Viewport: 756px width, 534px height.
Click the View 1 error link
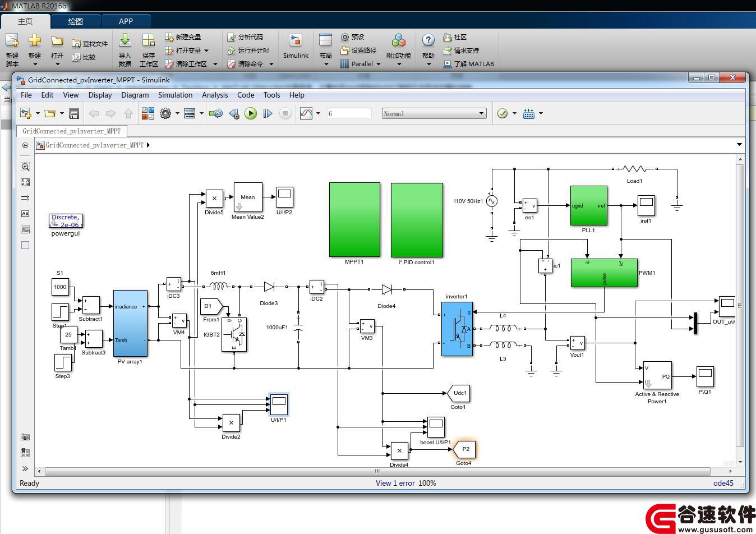tap(395, 483)
